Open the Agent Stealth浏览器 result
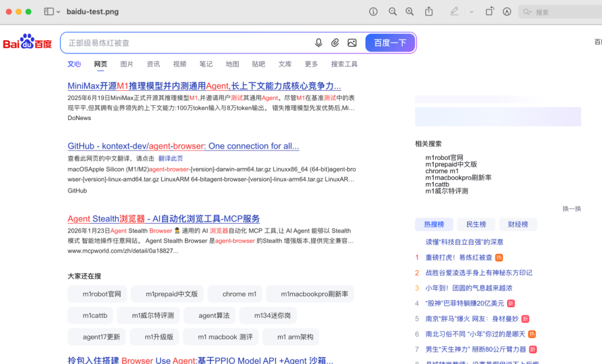602x364 pixels. coord(163,219)
